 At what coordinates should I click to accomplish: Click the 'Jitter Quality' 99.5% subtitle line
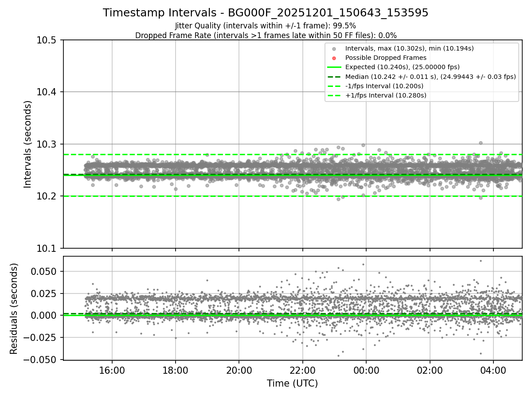pyautogui.click(x=266, y=26)
